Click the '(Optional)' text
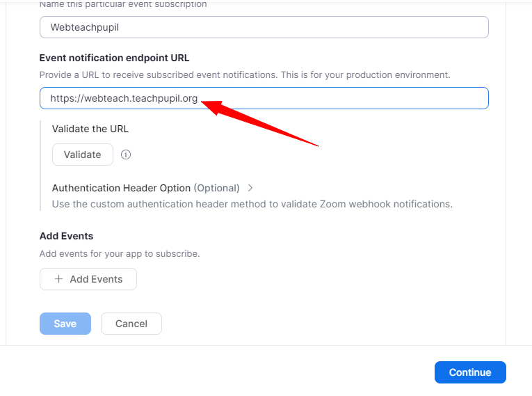532x396 pixels. 216,188
